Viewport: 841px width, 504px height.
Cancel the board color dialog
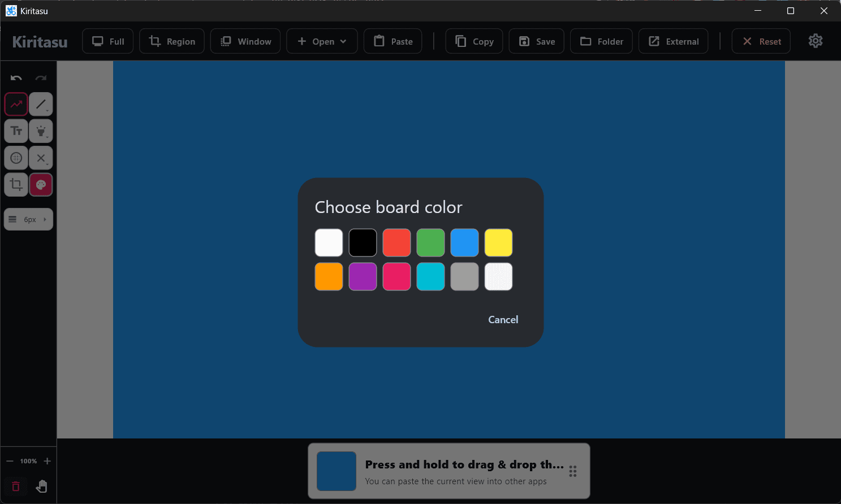503,320
